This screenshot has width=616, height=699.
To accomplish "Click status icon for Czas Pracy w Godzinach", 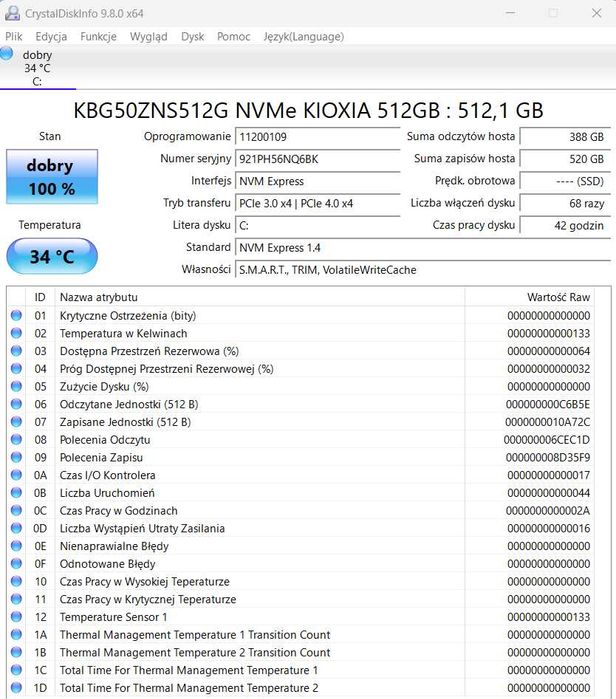I will point(16,510).
